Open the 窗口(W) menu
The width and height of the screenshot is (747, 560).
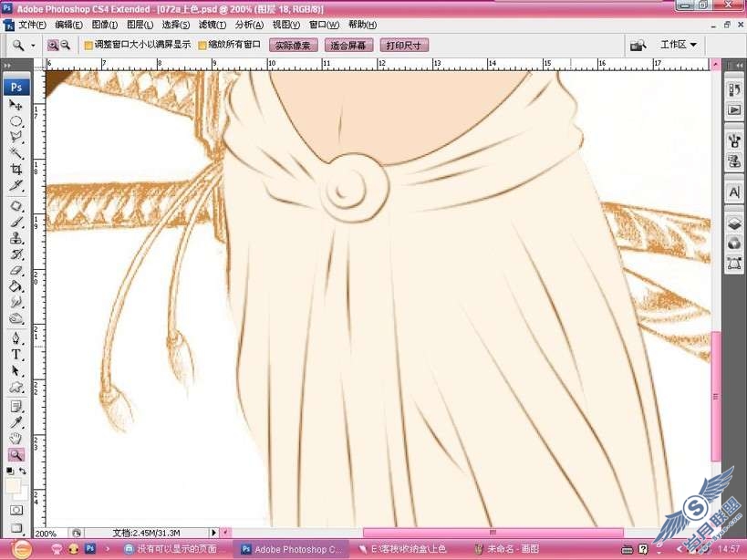tap(324, 25)
